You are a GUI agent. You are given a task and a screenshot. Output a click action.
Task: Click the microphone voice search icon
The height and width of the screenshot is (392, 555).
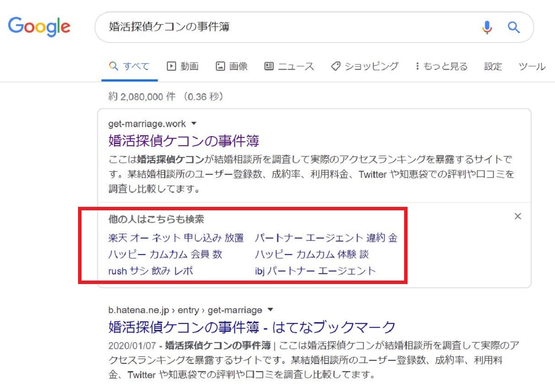pyautogui.click(x=487, y=27)
